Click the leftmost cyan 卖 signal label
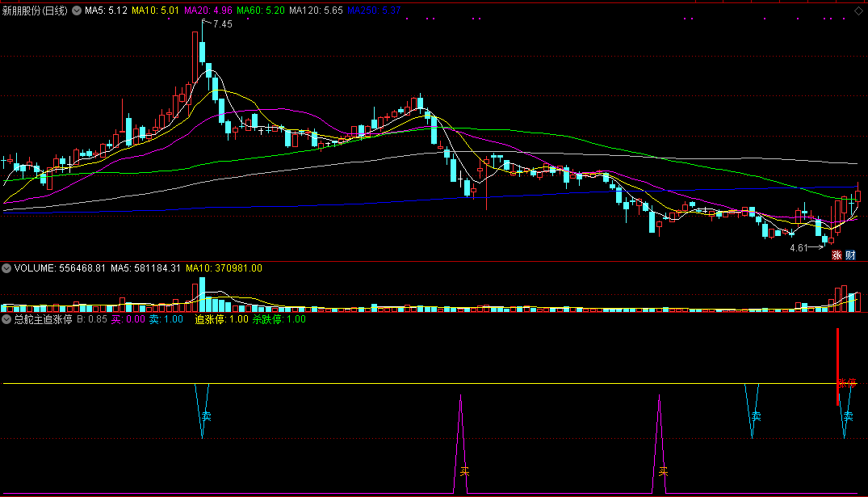Screen dimensions: 868x497 (x=206, y=417)
